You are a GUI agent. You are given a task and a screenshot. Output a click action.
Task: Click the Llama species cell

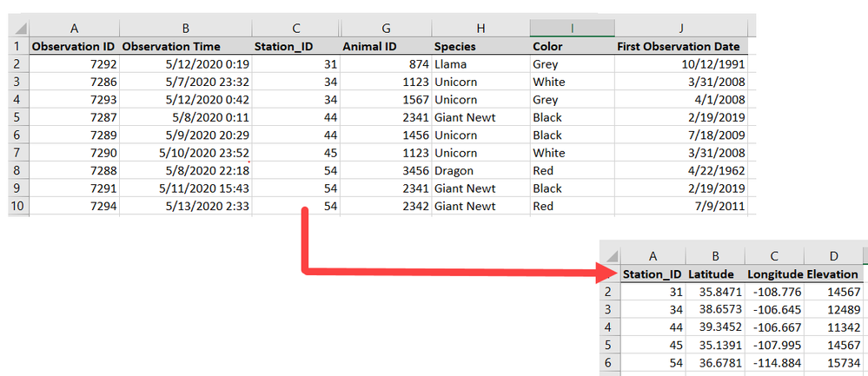[x=480, y=64]
